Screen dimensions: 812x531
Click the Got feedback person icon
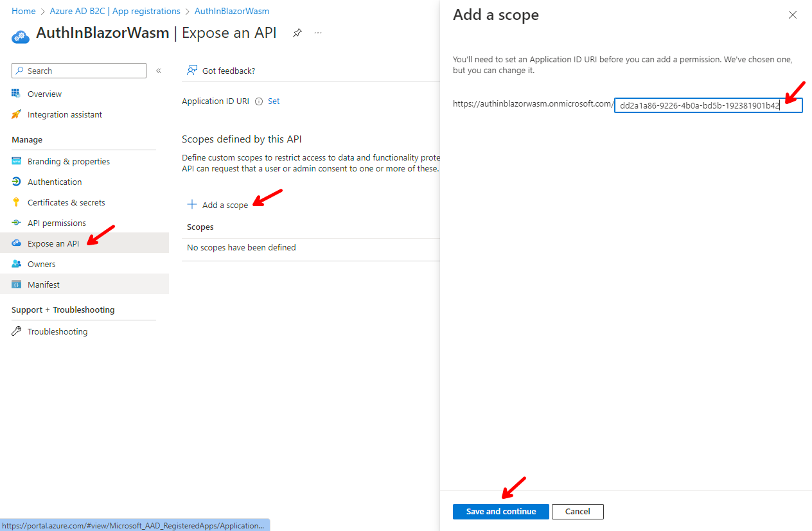pyautogui.click(x=191, y=71)
